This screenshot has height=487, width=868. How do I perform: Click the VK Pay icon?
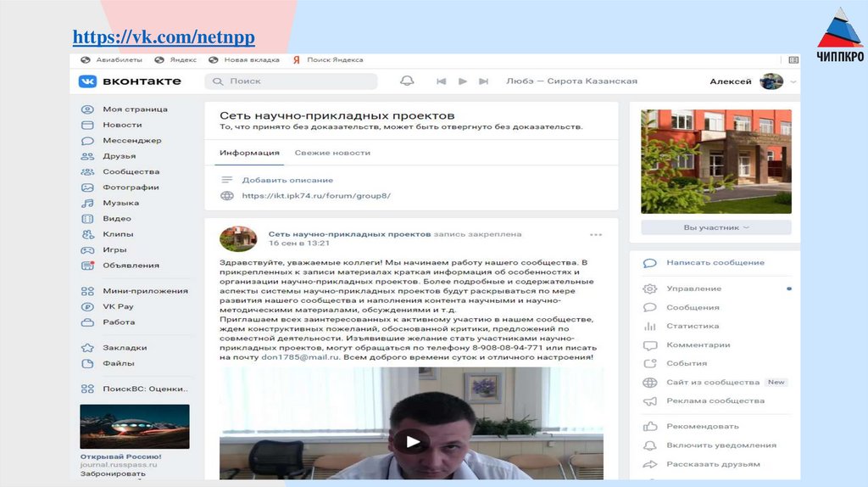coord(87,306)
